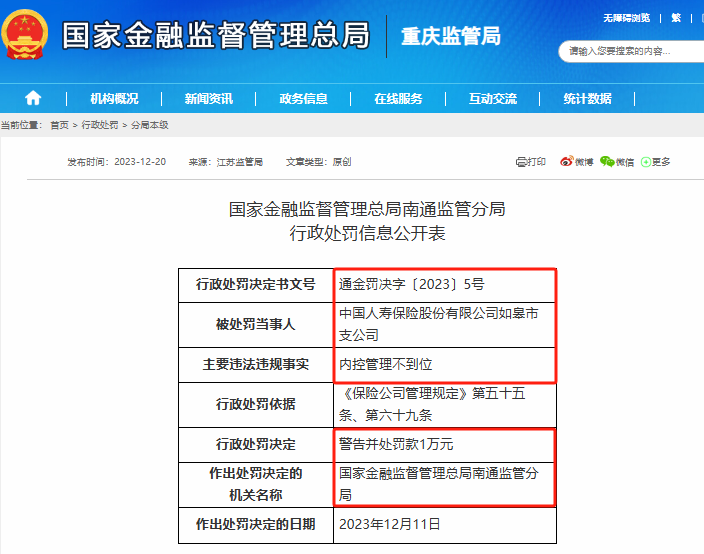Click the 分局本级 breadcrumb link
Image resolution: width=704 pixels, height=554 pixels.
(x=150, y=125)
